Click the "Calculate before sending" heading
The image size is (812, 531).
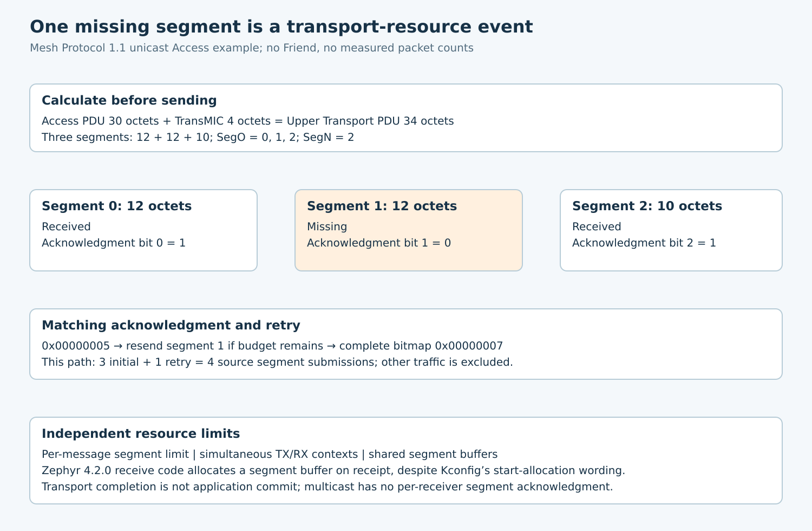tap(129, 100)
